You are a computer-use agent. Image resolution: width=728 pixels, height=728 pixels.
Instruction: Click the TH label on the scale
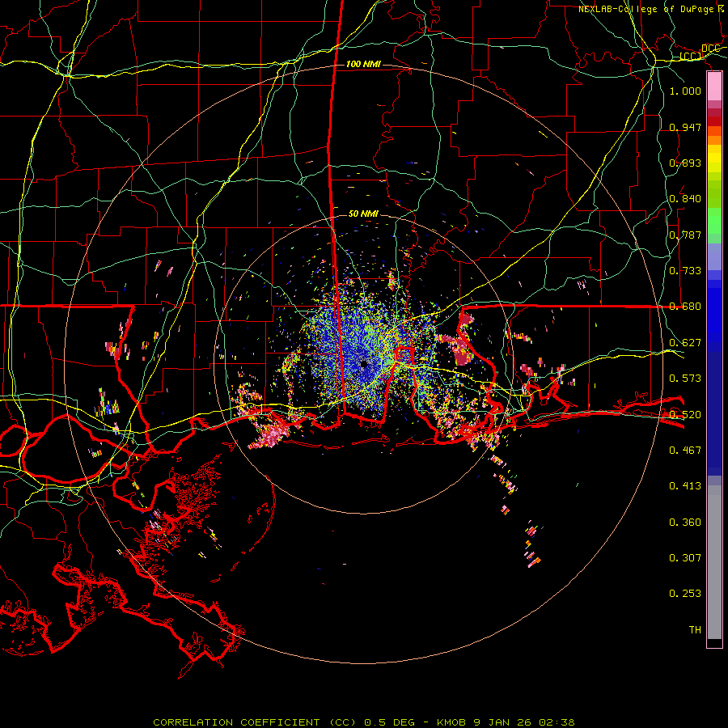tap(695, 630)
